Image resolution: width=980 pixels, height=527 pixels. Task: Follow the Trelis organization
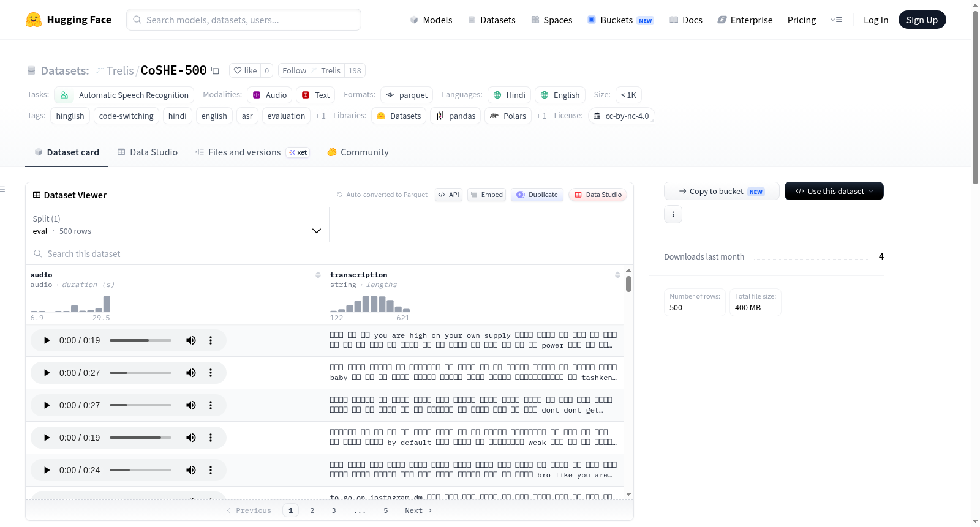tap(311, 70)
